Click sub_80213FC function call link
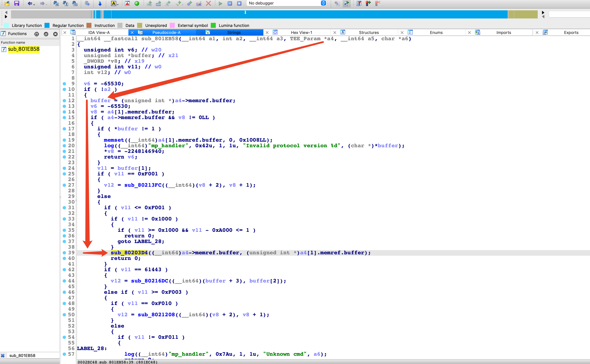 coord(143,185)
